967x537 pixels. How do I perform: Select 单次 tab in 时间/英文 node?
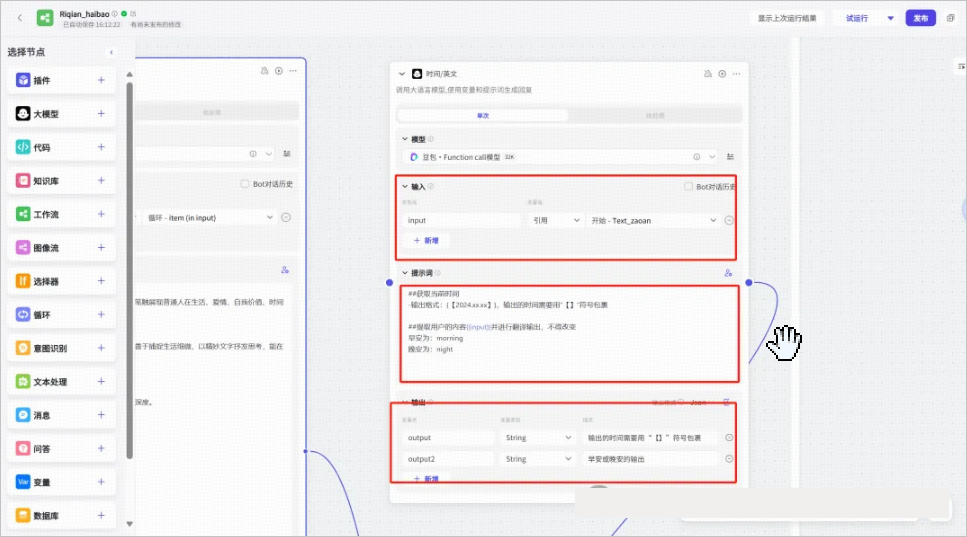pyautogui.click(x=482, y=115)
